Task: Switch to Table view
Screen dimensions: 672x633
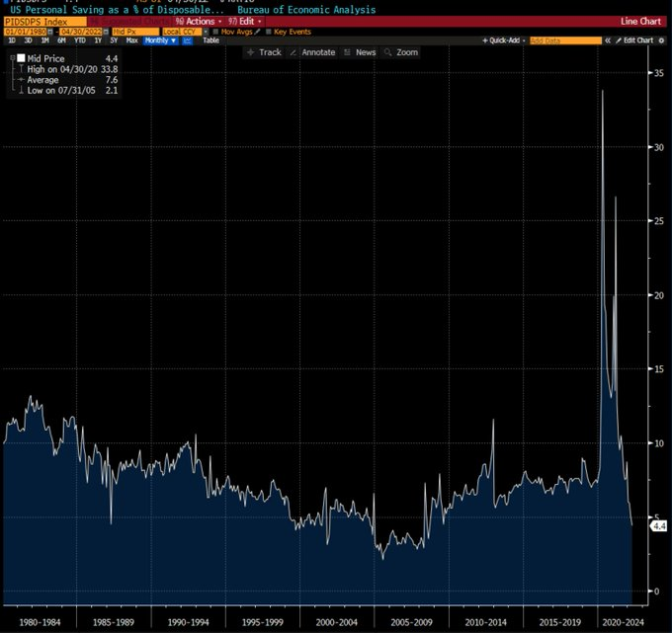Action: point(210,40)
